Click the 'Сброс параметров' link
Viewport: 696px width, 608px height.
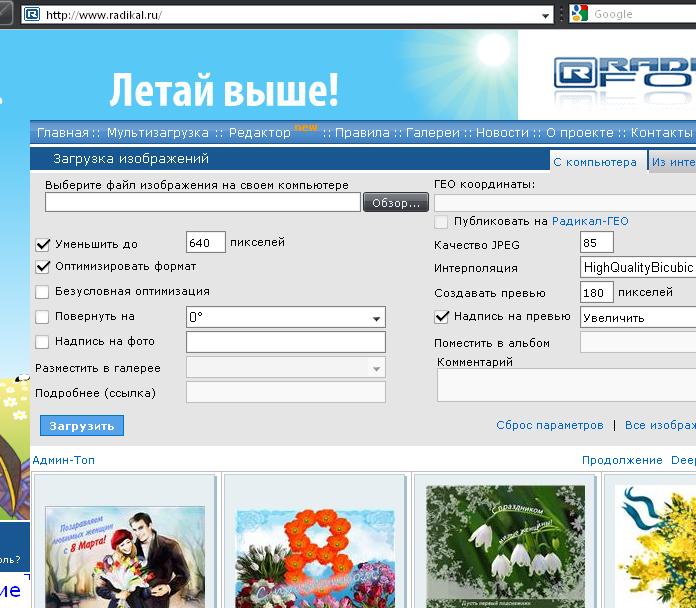550,425
